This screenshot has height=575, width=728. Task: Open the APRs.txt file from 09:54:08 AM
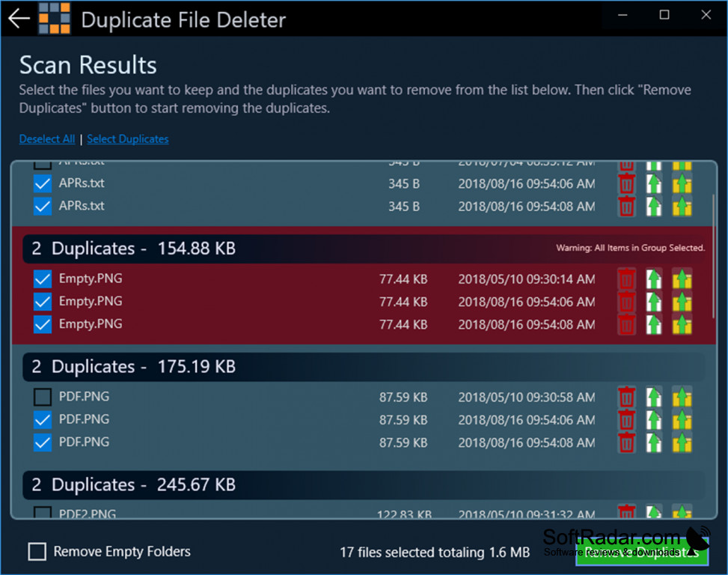[x=654, y=206]
